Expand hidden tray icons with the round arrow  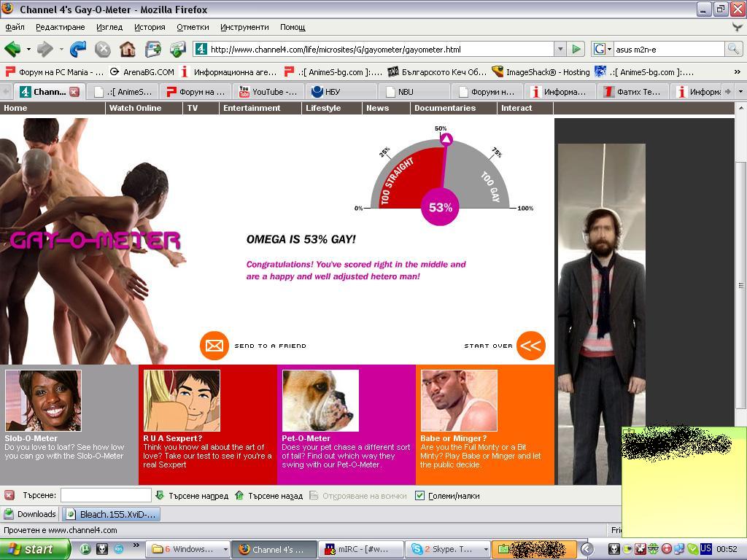pyautogui.click(x=587, y=549)
